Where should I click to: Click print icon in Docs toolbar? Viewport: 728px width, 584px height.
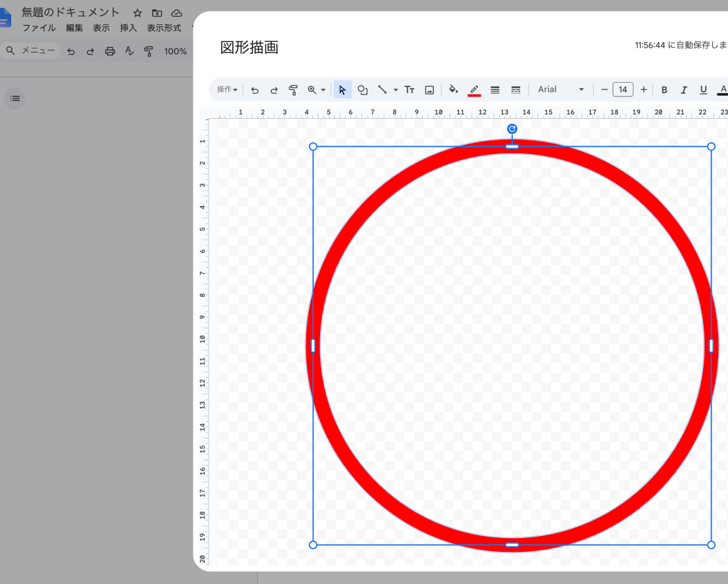(110, 51)
